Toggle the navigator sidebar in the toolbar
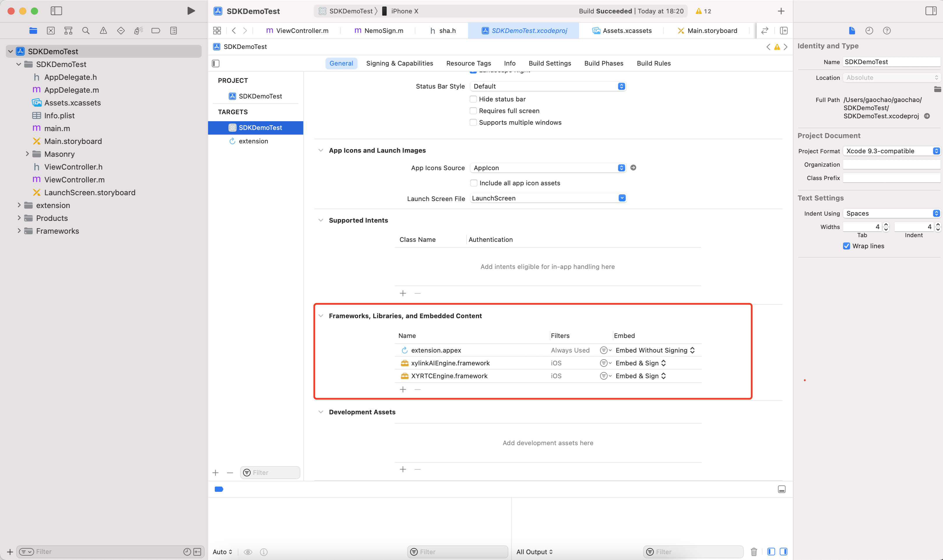 (56, 11)
